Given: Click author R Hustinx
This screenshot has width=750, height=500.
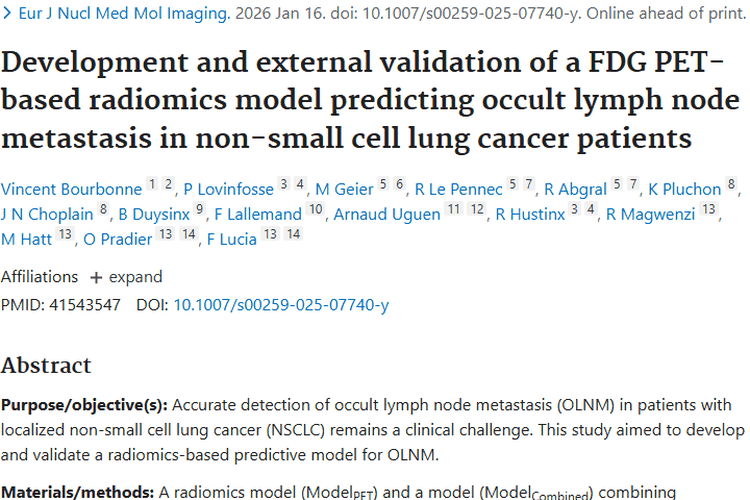Looking at the screenshot, I should tap(531, 214).
